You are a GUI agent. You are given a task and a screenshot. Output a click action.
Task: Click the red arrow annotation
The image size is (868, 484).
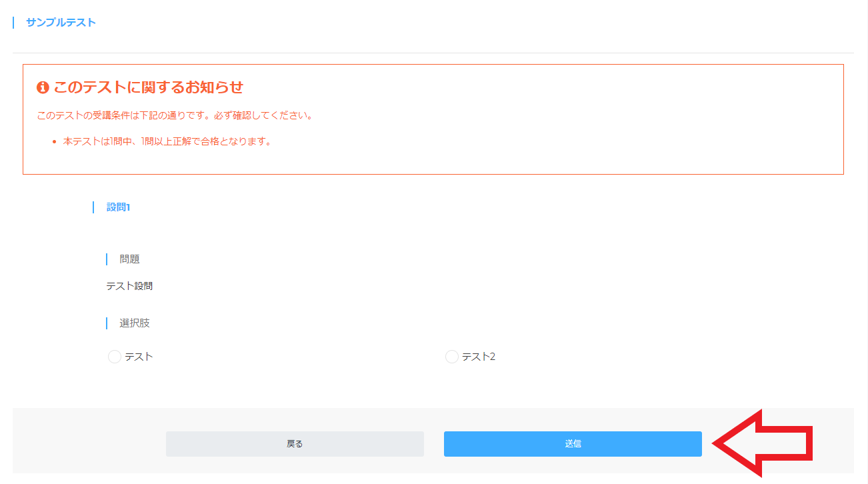pos(763,443)
